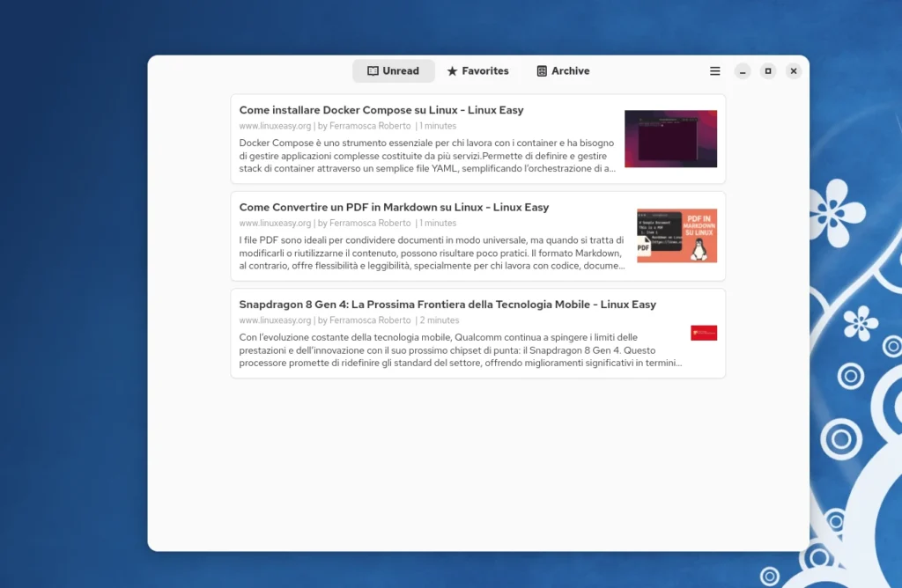The width and height of the screenshot is (902, 588).
Task: Switch to the Archive tab
Action: click(570, 71)
